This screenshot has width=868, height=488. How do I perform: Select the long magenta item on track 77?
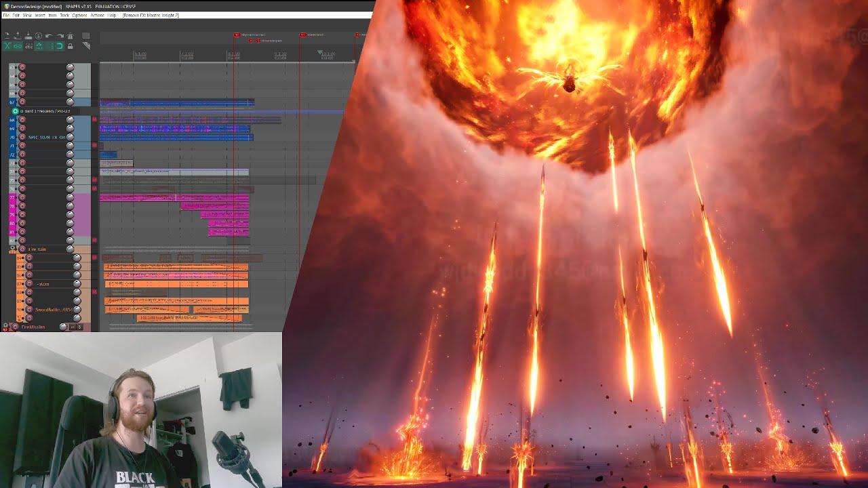174,198
